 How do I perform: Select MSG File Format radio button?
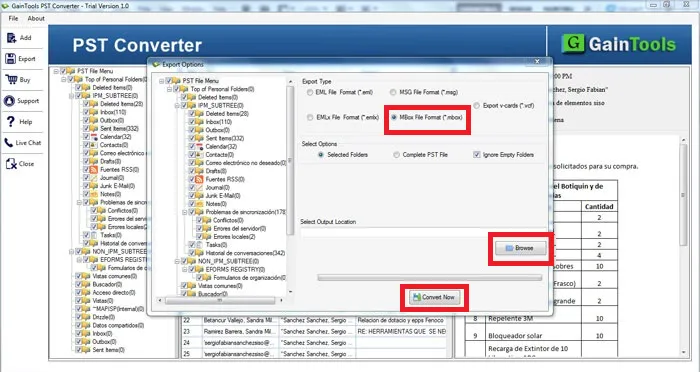pos(393,92)
